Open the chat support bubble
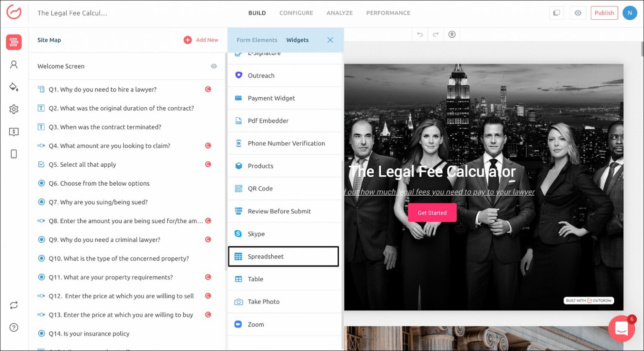This screenshot has width=644, height=351. (x=621, y=329)
